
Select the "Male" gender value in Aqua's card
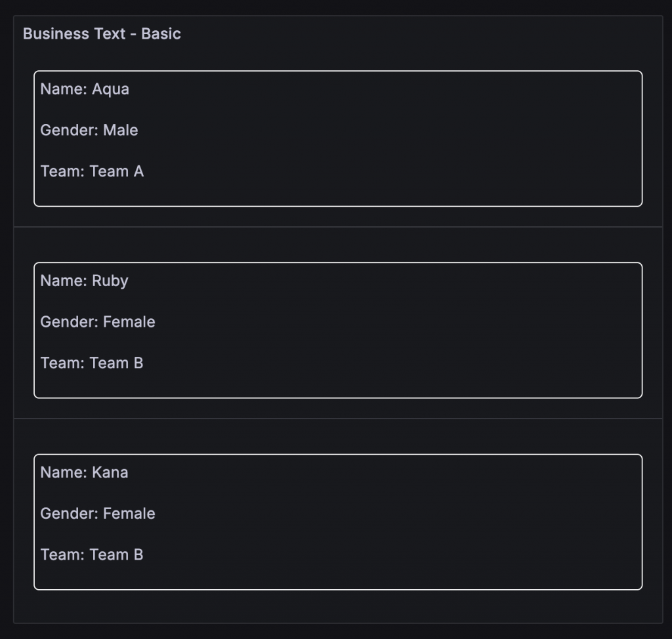coord(120,130)
